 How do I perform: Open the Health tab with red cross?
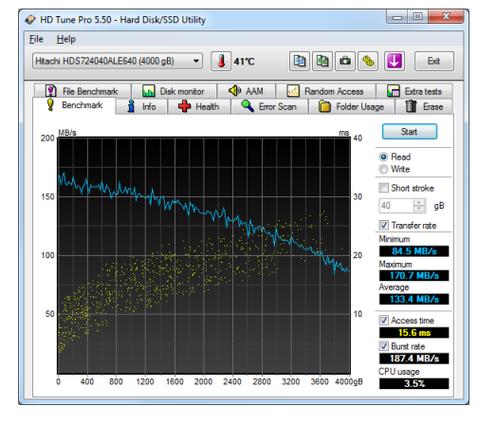coord(199,107)
